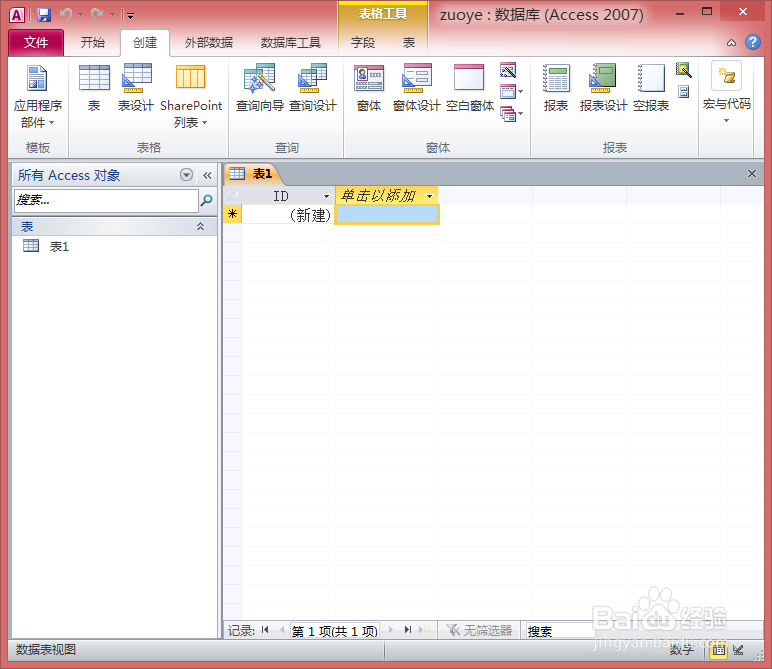Switch to the 开始 ribbon tab

[x=93, y=43]
